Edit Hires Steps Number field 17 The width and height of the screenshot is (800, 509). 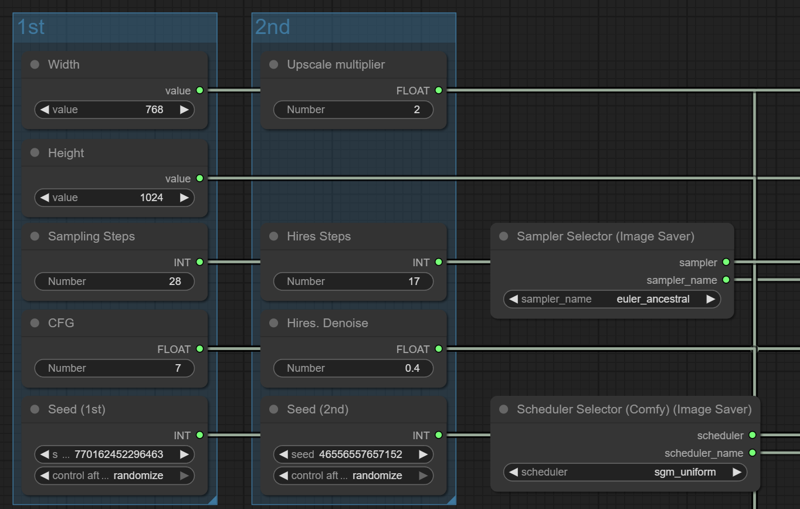[x=353, y=282]
